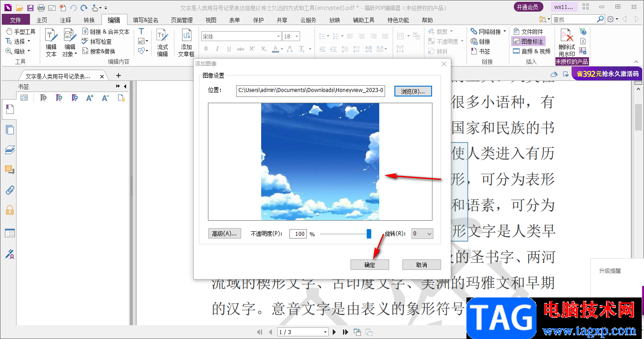Open the attachments paperclip side panel
This screenshot has width=644, height=339.
(9, 190)
